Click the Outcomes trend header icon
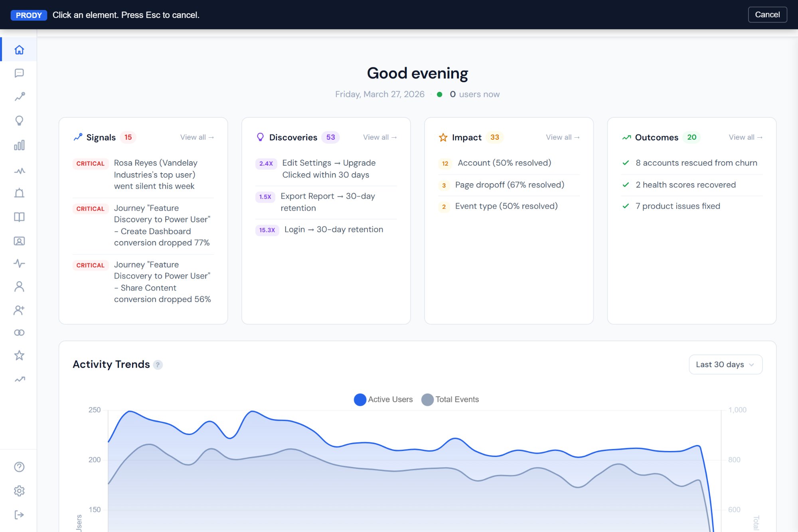798x532 pixels. (626, 137)
